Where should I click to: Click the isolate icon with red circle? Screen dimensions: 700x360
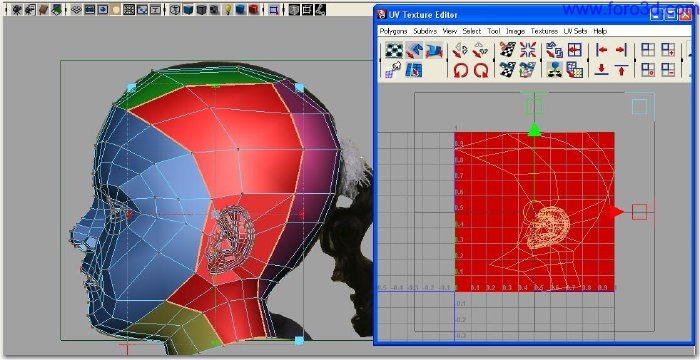click(648, 70)
